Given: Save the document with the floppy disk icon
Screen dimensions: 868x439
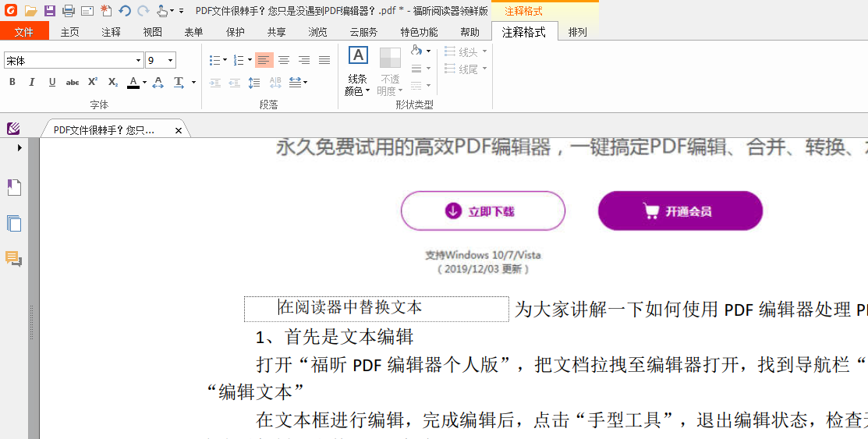Looking at the screenshot, I should point(50,10).
